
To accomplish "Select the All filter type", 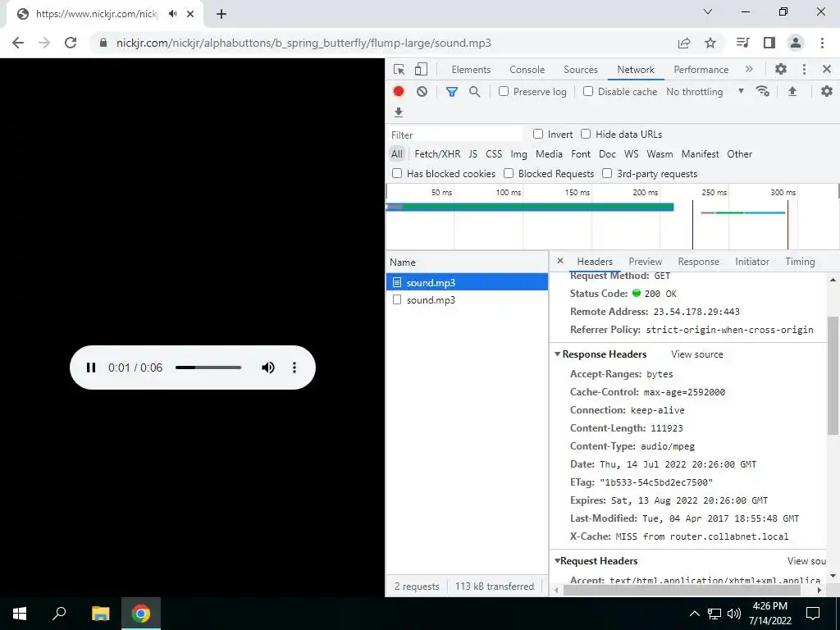I will 397,154.
